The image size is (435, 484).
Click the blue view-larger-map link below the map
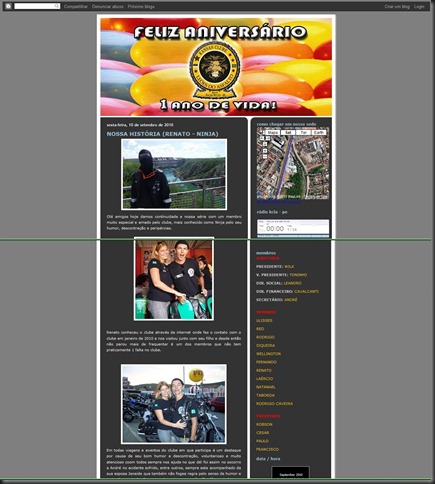[x=279, y=202]
